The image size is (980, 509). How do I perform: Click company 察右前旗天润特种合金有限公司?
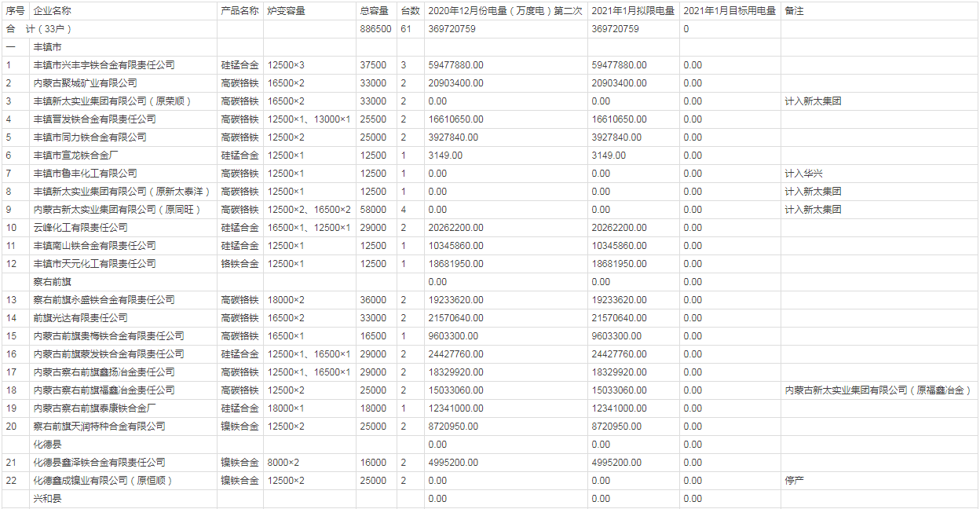99,427
